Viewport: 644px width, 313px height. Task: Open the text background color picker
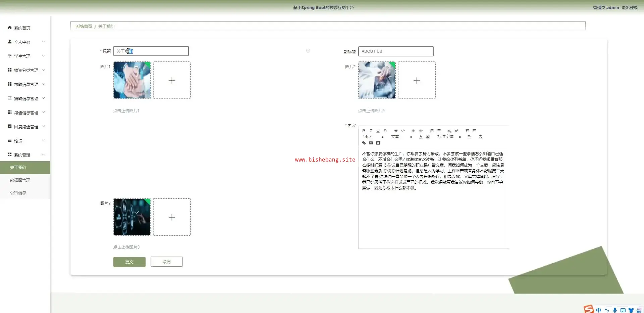(x=428, y=137)
